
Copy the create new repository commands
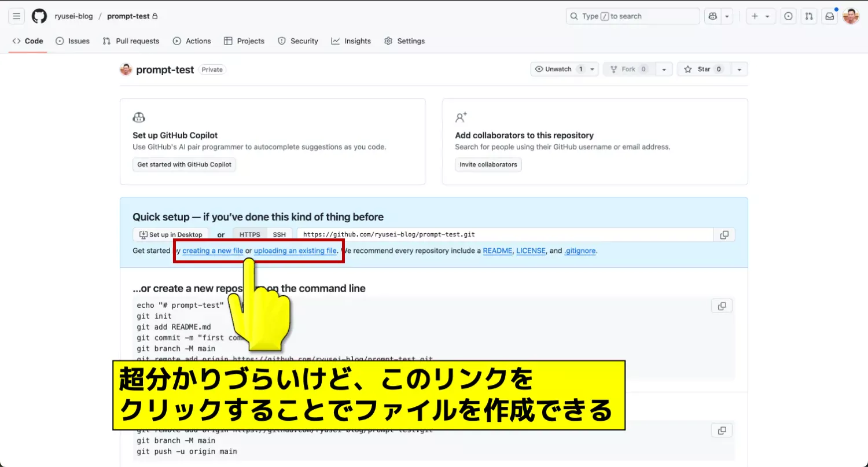(722, 306)
